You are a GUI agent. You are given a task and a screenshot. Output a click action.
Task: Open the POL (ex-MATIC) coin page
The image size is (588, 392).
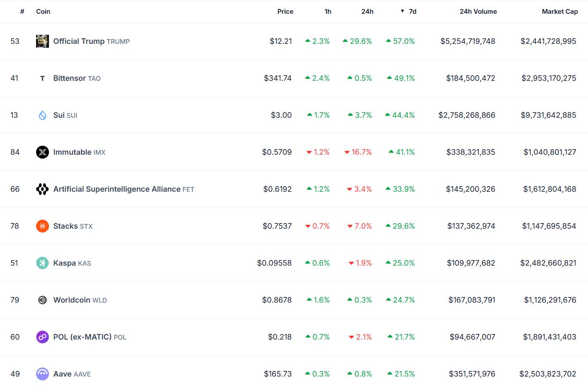tap(90, 337)
